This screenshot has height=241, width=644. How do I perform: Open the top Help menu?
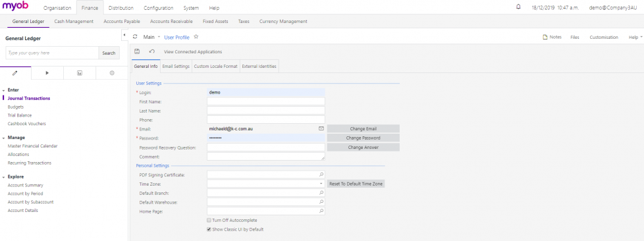(214, 8)
